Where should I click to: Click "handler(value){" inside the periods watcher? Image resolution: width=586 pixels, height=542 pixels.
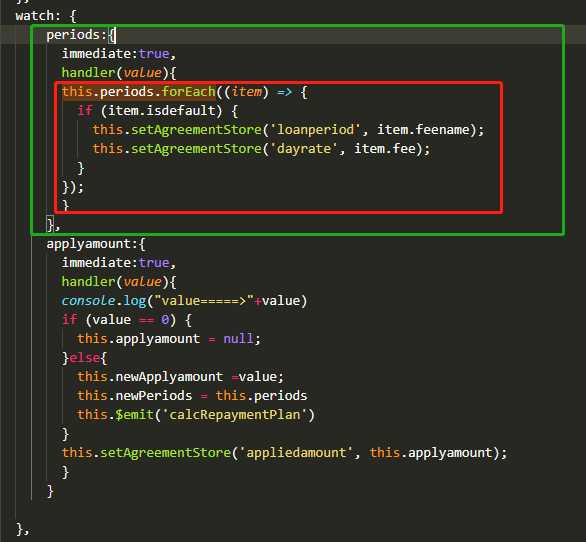point(118,73)
